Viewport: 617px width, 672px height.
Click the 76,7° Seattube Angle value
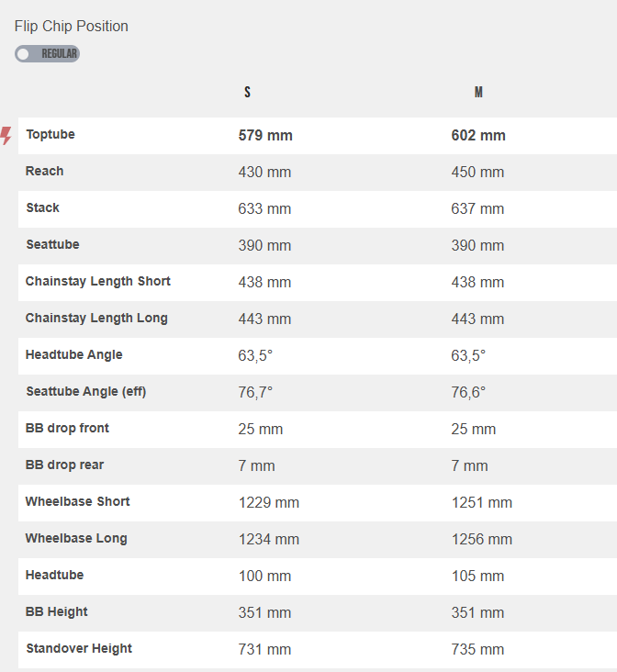click(x=255, y=393)
